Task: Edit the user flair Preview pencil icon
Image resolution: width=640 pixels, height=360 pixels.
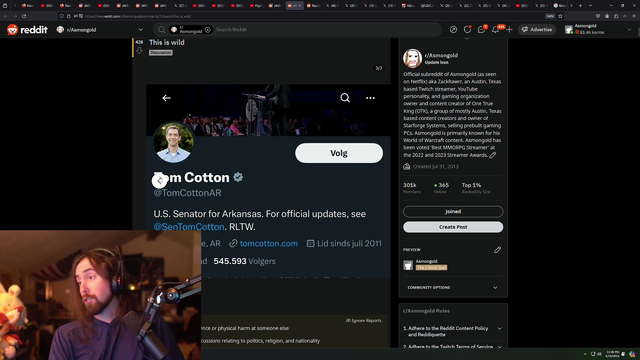Action: (x=497, y=250)
